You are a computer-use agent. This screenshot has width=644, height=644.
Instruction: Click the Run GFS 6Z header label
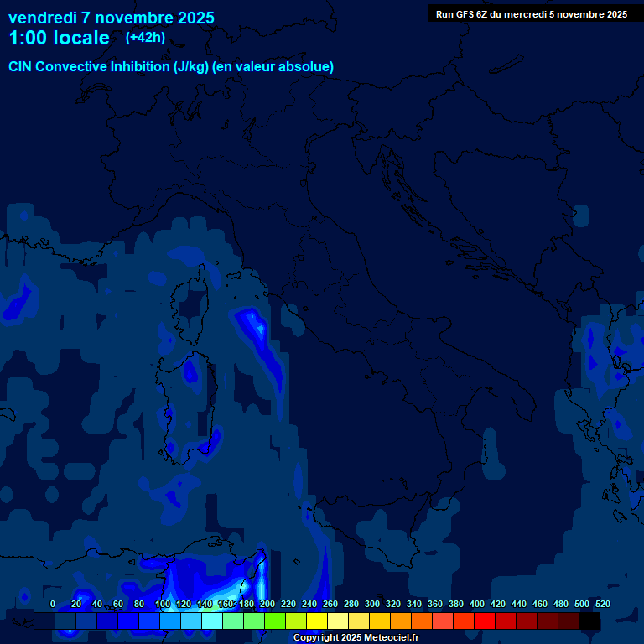tap(531, 14)
